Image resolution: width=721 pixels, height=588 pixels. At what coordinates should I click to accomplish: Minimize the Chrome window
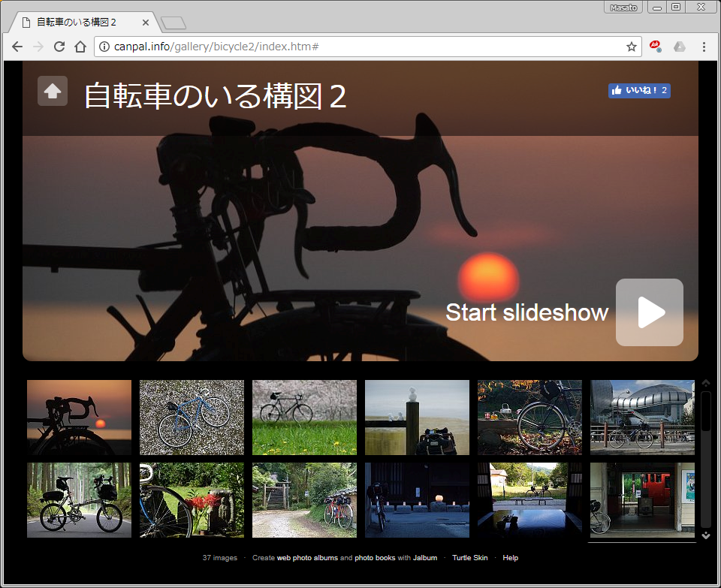tap(657, 8)
